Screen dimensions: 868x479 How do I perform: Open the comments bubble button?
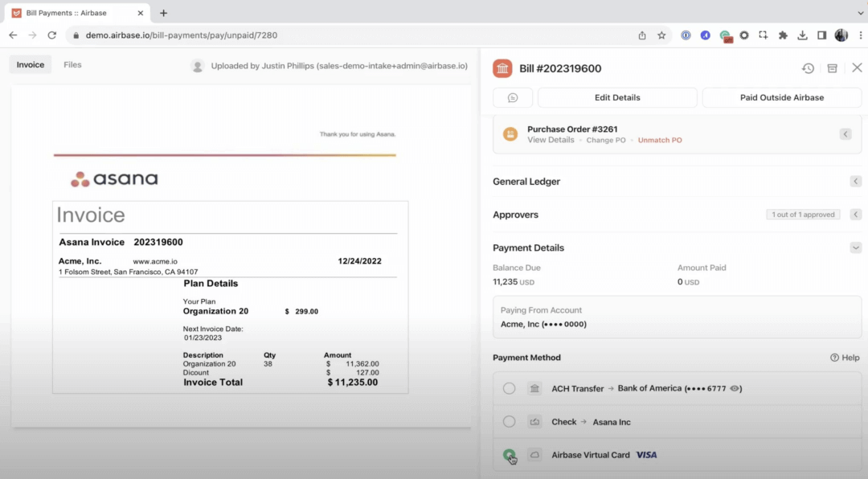[513, 97]
